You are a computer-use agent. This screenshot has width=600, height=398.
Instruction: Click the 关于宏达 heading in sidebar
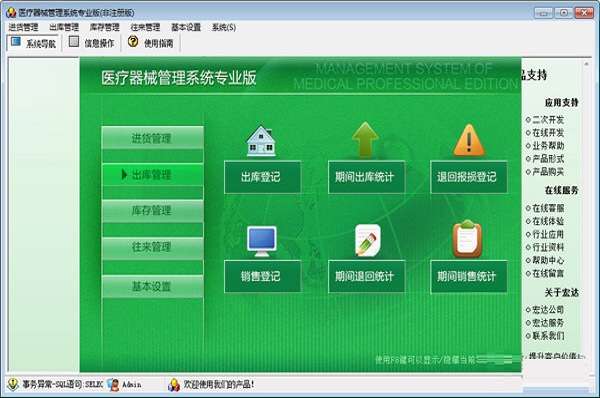562,293
